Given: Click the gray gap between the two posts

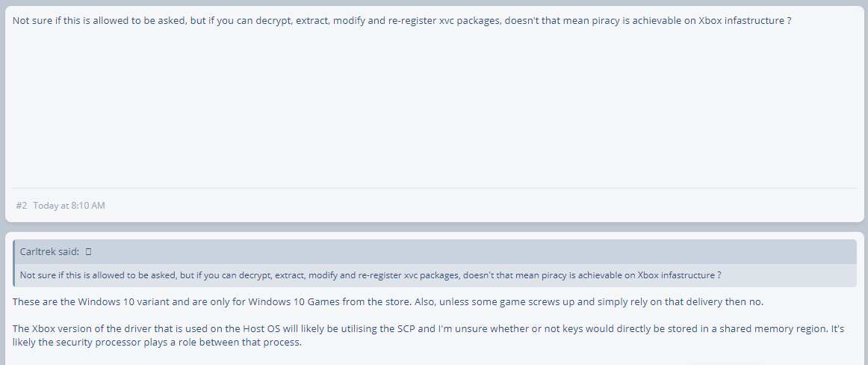Looking at the screenshot, I should [435, 227].
